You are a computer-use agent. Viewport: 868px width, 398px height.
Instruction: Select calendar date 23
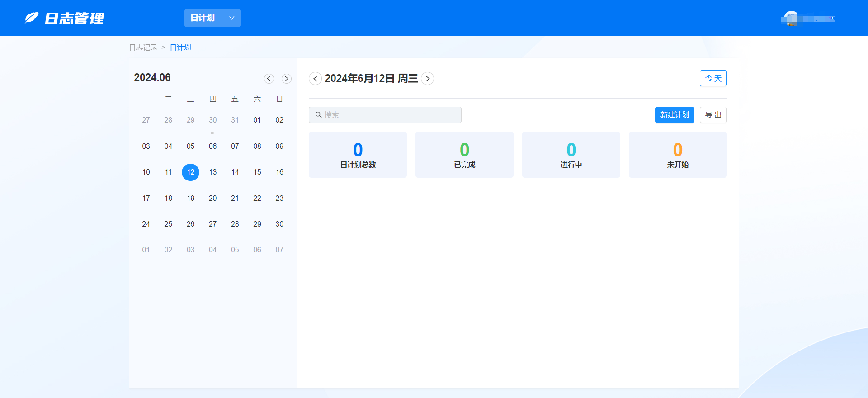coord(279,199)
